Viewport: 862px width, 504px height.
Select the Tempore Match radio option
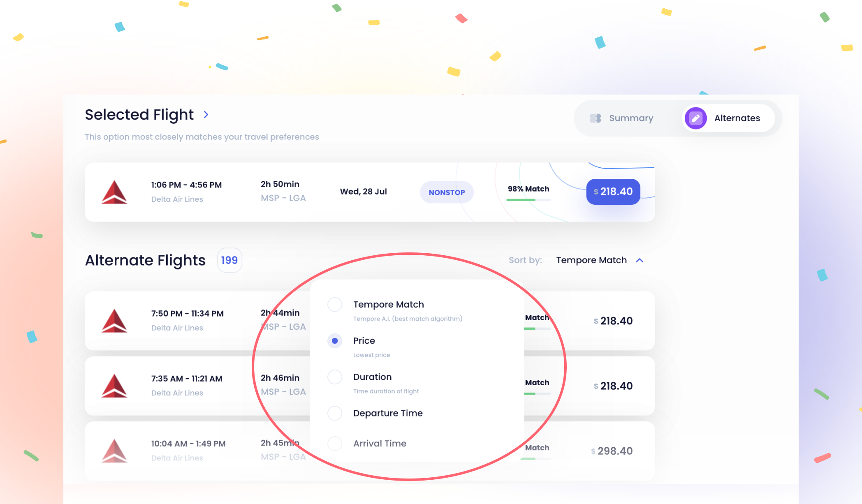pyautogui.click(x=335, y=305)
